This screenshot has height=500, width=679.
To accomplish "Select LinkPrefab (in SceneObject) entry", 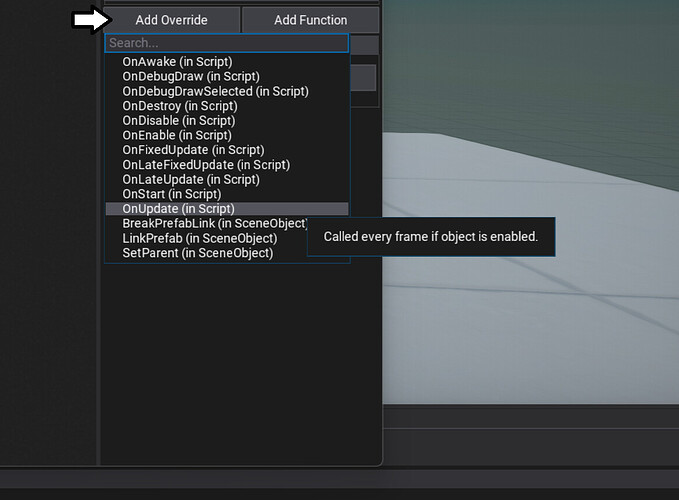I will coord(200,238).
